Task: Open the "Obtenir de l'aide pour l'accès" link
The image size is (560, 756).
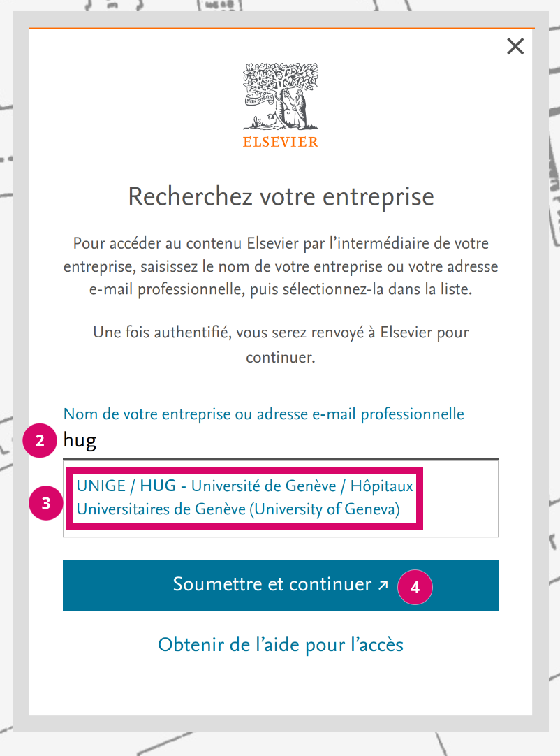Action: point(281,644)
